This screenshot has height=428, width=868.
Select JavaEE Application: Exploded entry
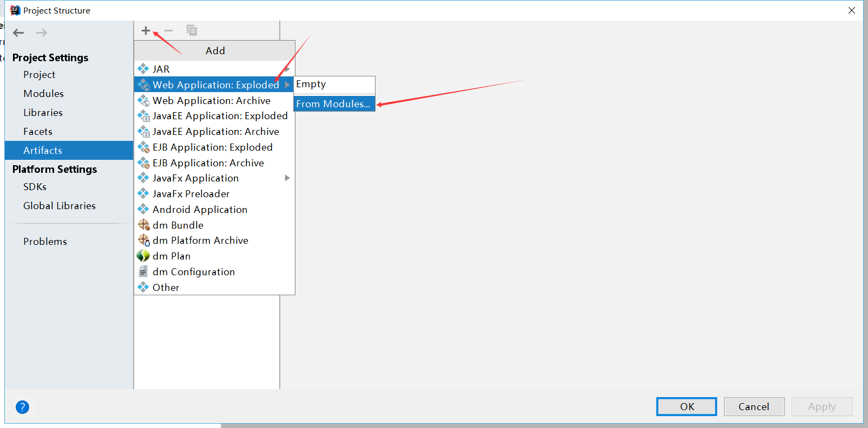(214, 115)
